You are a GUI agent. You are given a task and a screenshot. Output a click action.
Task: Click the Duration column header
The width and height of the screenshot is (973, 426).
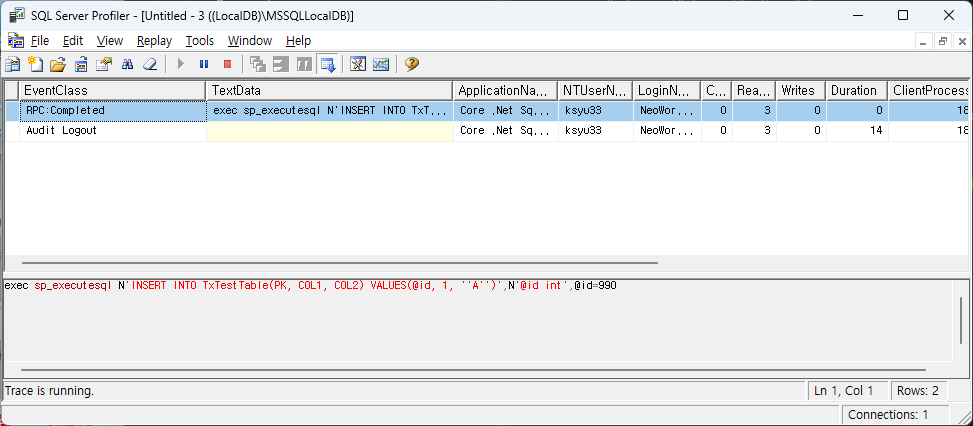853,90
